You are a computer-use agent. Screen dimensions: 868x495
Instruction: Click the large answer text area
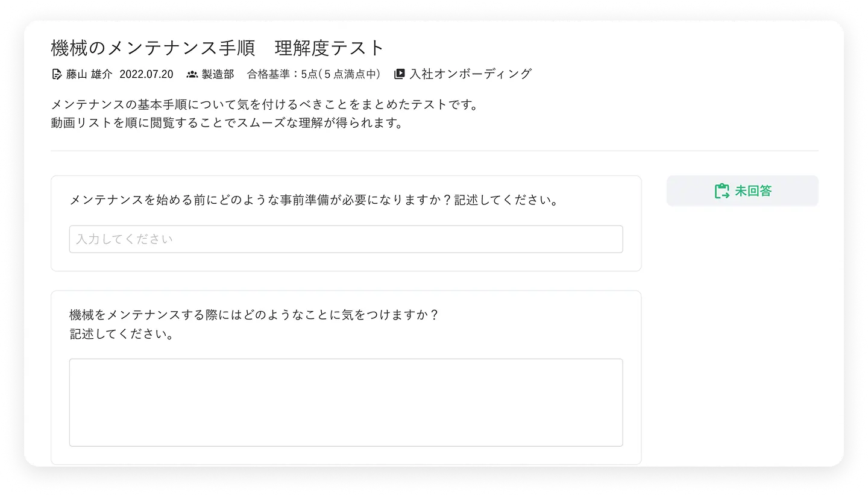(x=346, y=403)
